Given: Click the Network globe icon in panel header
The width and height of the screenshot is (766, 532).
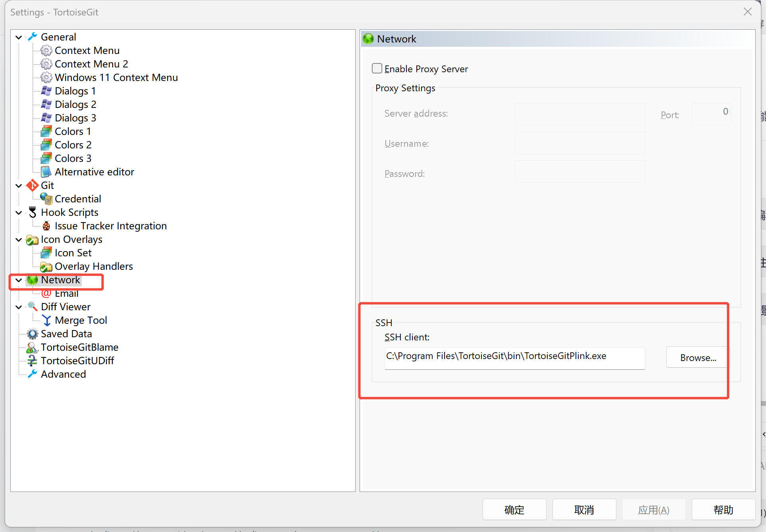Looking at the screenshot, I should 368,38.
